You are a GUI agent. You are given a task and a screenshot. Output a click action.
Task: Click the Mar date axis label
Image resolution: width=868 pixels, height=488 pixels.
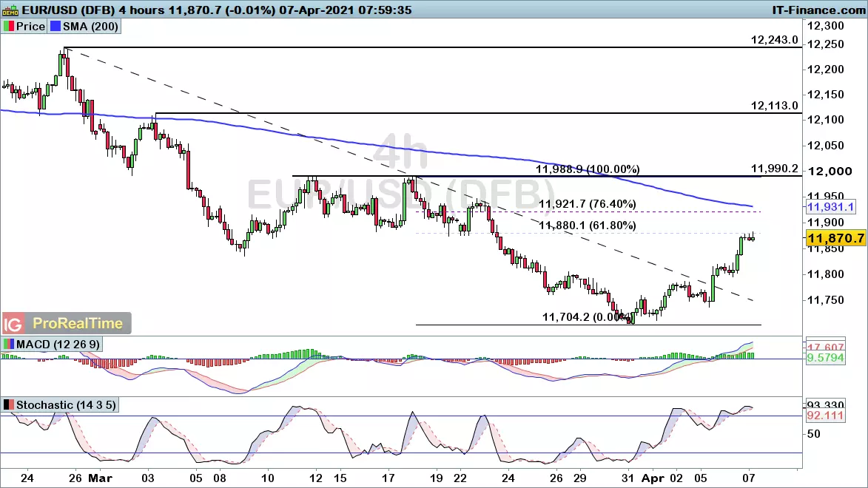tap(100, 478)
